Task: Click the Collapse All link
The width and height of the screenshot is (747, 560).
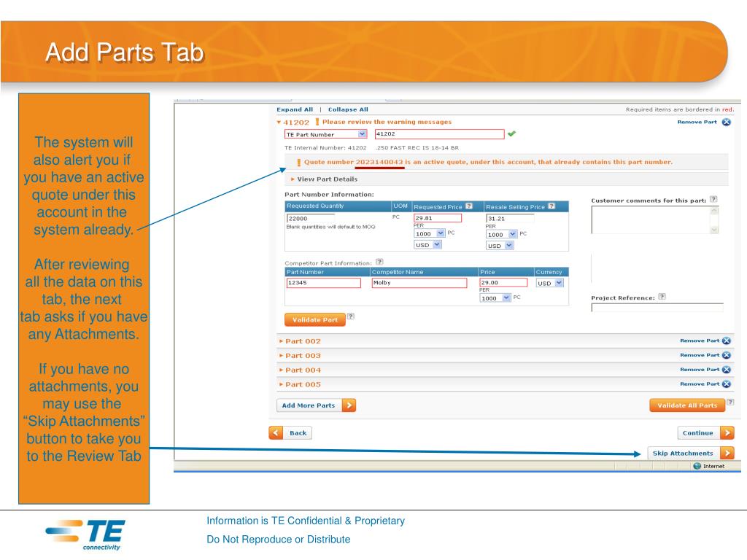Action: click(348, 109)
